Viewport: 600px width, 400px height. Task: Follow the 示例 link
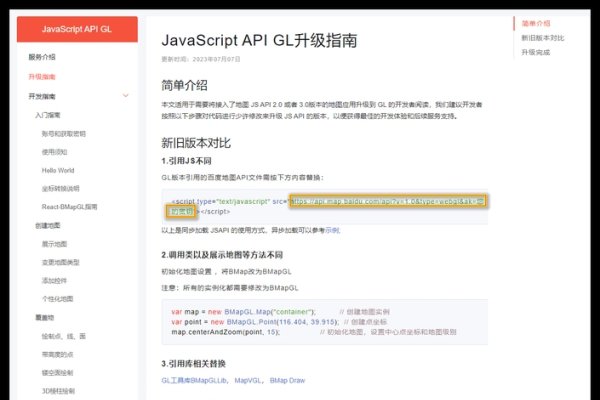(x=332, y=230)
